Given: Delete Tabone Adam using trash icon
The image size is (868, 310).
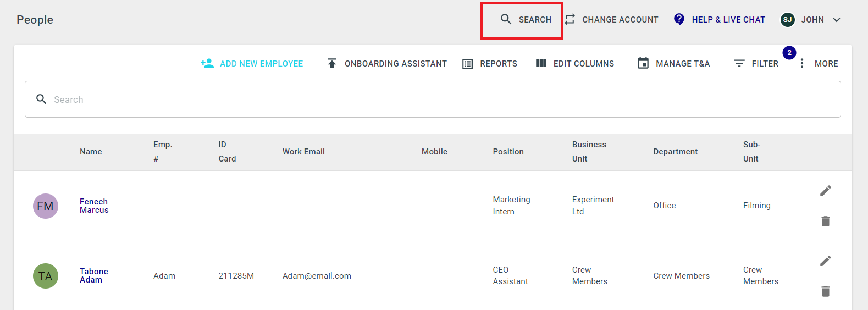Looking at the screenshot, I should (x=826, y=291).
